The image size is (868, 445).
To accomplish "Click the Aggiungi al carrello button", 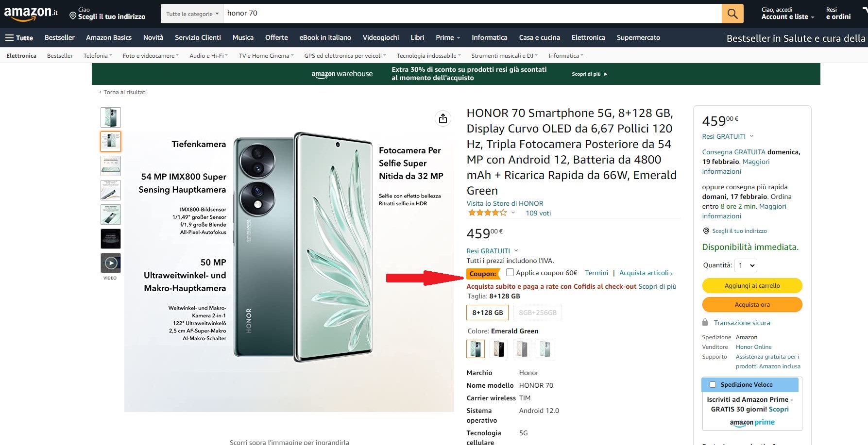I will click(x=752, y=286).
